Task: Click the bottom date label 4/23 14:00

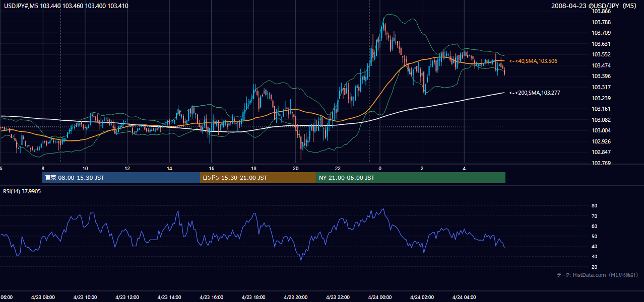Action: [169, 297]
